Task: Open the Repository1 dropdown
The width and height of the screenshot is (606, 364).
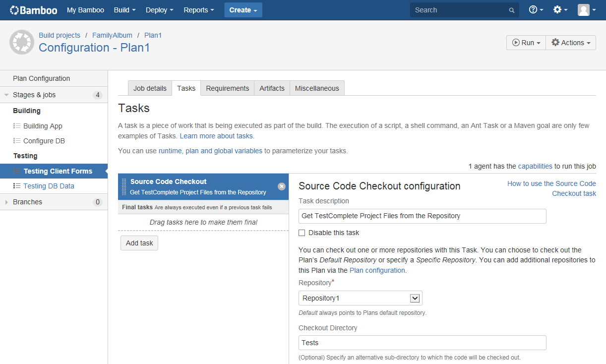Action: (x=415, y=298)
